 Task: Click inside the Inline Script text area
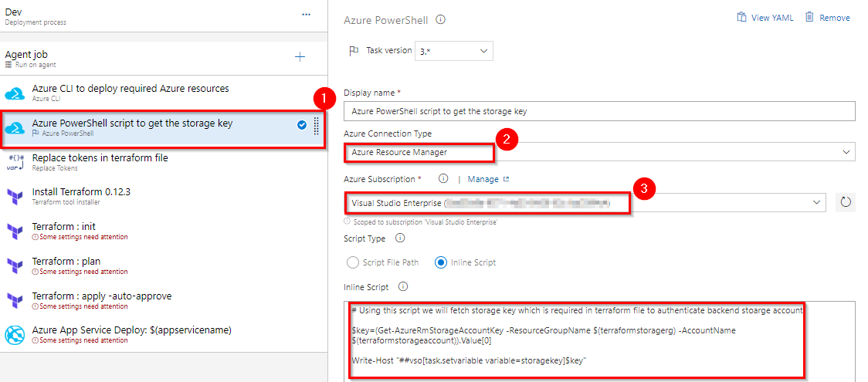(599, 341)
